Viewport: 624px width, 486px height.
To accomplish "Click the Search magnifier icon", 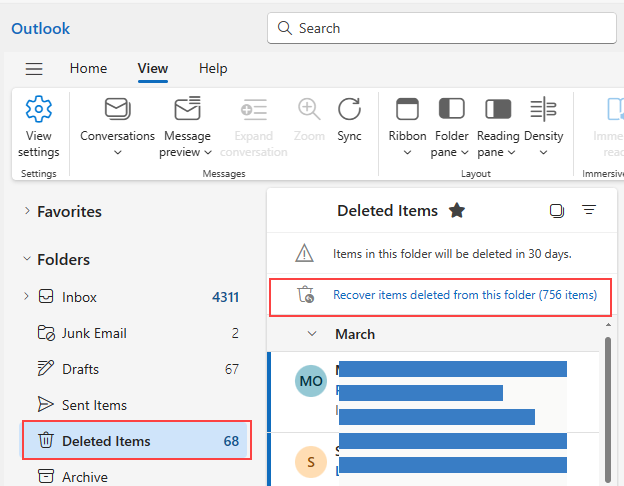I will click(285, 28).
